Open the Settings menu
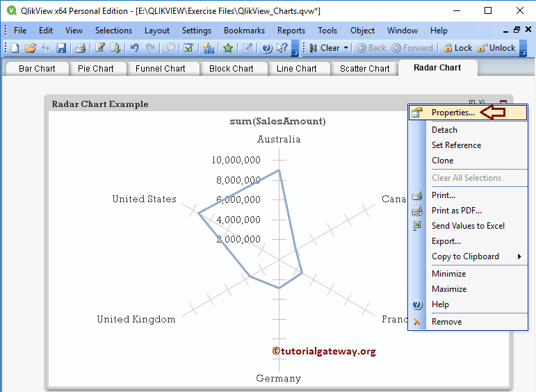 [x=197, y=31]
